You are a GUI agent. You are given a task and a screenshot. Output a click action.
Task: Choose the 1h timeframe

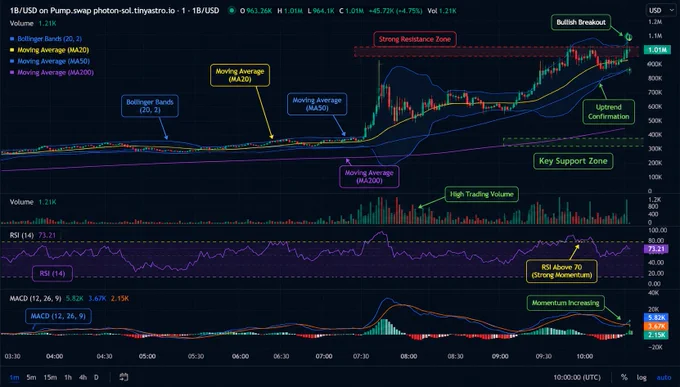(68, 377)
